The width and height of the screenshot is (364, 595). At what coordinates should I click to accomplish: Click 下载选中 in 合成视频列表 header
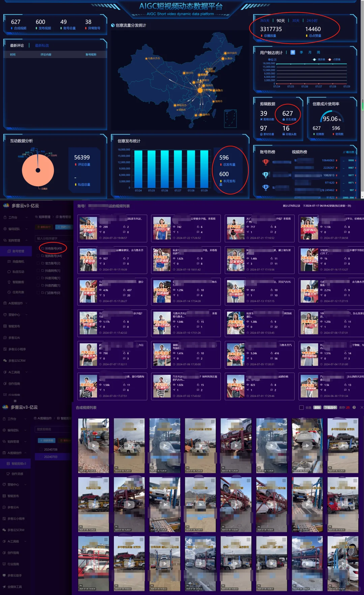click(x=330, y=407)
